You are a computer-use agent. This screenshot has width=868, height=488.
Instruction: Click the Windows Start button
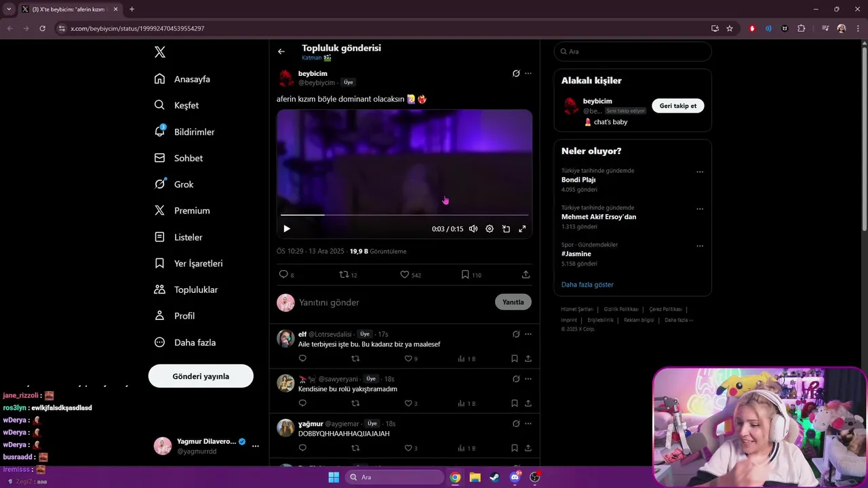tap(334, 477)
